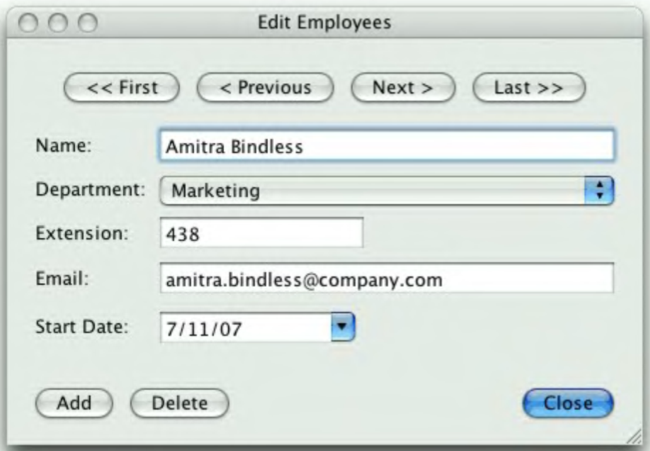650x451 pixels.
Task: Expand the Start Date dropdown arrow
Action: 343,326
